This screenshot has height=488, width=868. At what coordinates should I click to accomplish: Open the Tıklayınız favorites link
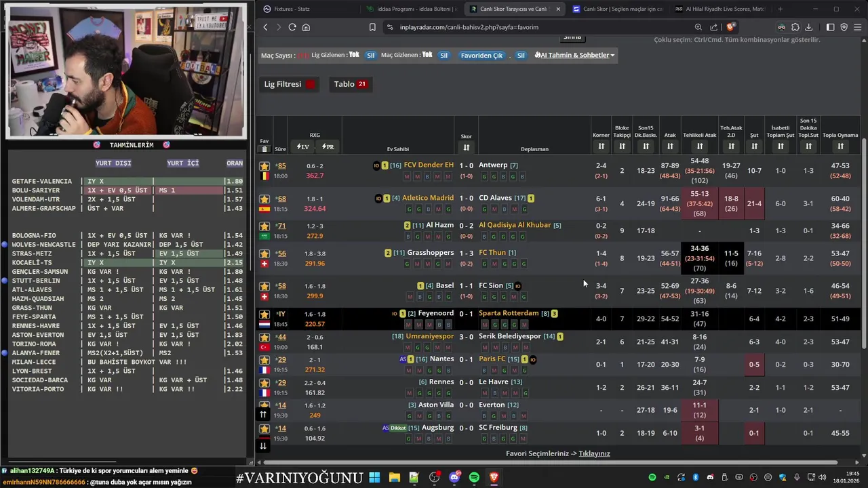594,453
